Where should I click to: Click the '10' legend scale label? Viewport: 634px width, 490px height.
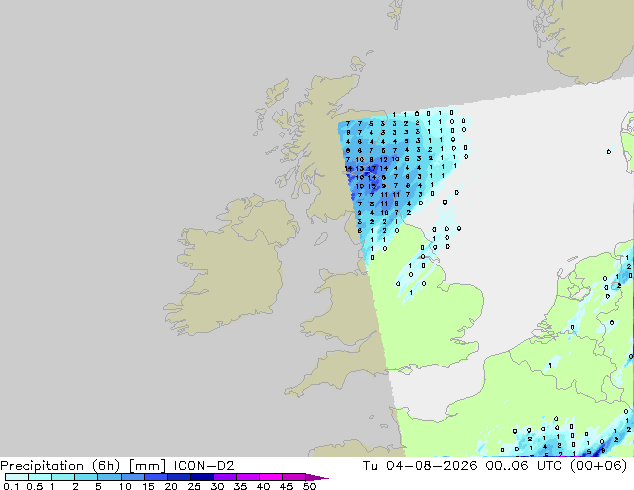[125, 486]
